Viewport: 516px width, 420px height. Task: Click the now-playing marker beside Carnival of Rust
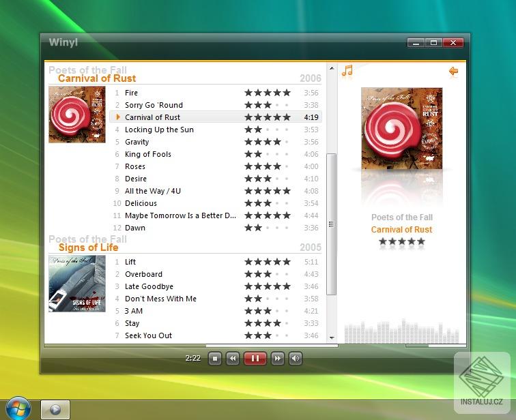[x=118, y=117]
